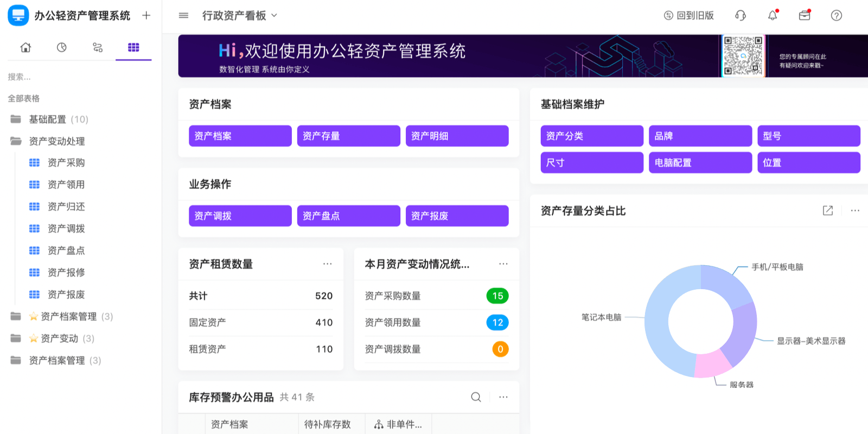
Task: Open 资产采购 table in sidebar
Action: (66, 163)
